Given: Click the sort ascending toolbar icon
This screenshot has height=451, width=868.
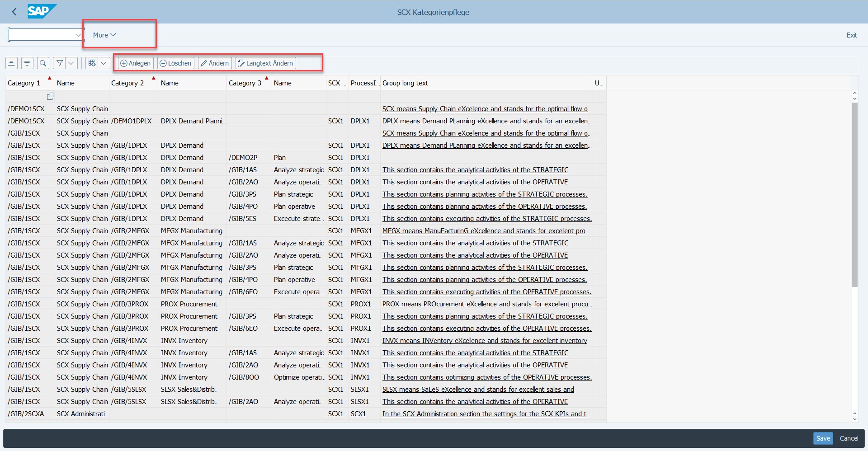Looking at the screenshot, I should click(x=12, y=63).
